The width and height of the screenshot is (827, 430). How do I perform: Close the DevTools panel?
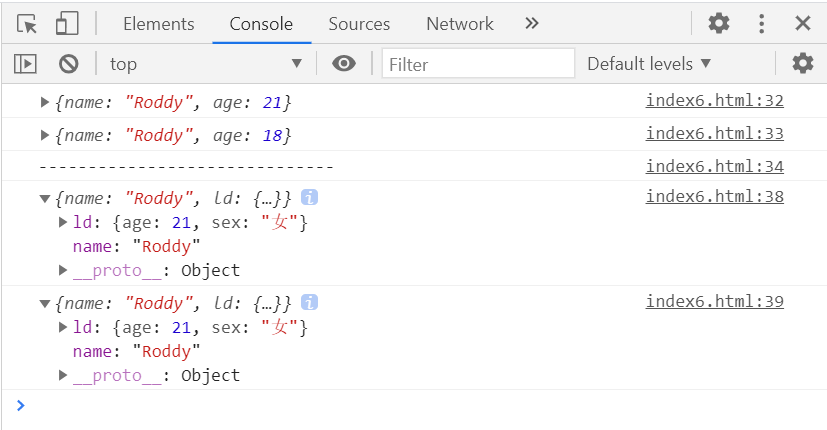pos(802,24)
